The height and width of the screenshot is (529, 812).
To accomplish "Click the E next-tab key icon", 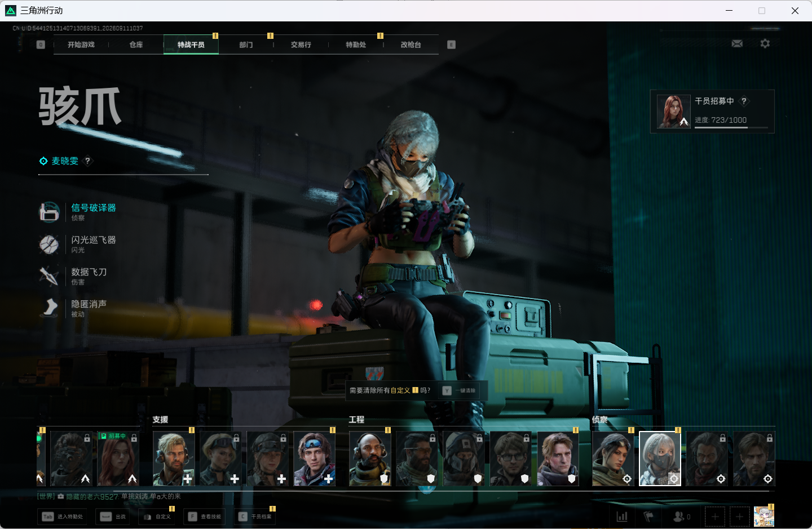I will click(x=451, y=45).
